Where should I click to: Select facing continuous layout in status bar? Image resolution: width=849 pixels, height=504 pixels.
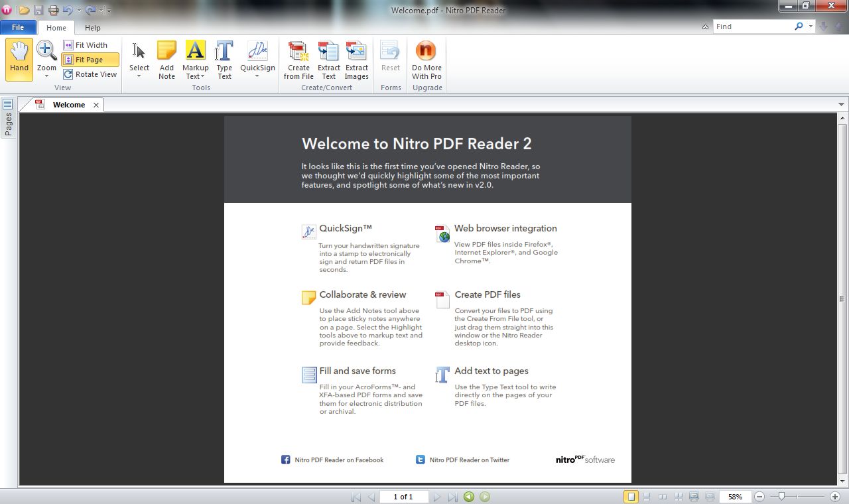point(679,497)
